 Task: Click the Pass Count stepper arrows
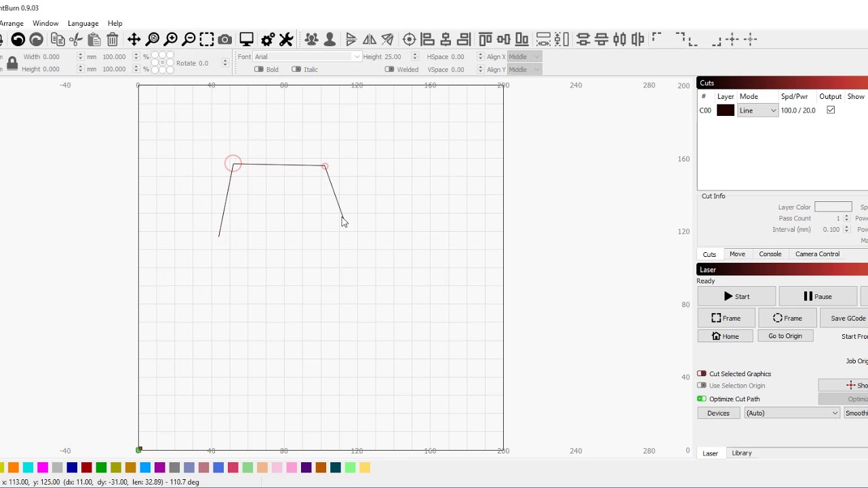pyautogui.click(x=846, y=218)
